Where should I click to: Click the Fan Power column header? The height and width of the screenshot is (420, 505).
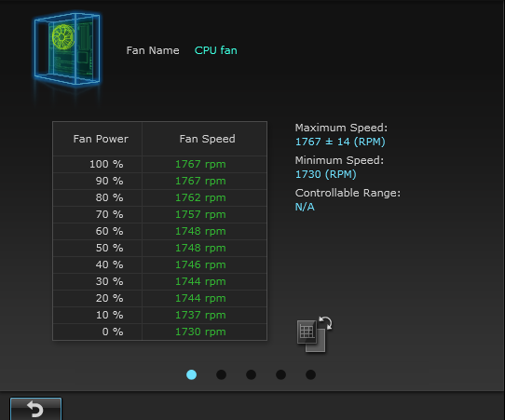101,139
